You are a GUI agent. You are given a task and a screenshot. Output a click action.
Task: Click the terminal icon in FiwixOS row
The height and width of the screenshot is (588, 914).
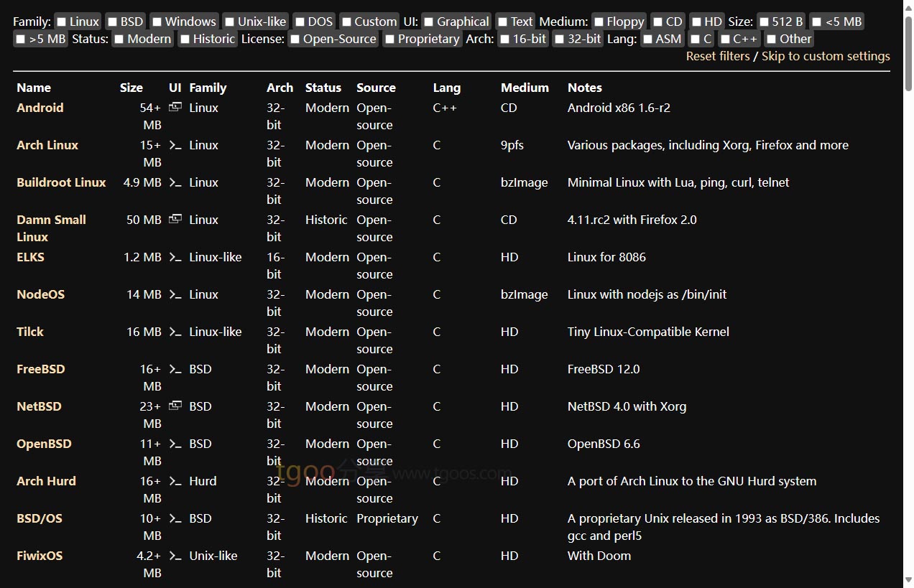click(x=175, y=556)
